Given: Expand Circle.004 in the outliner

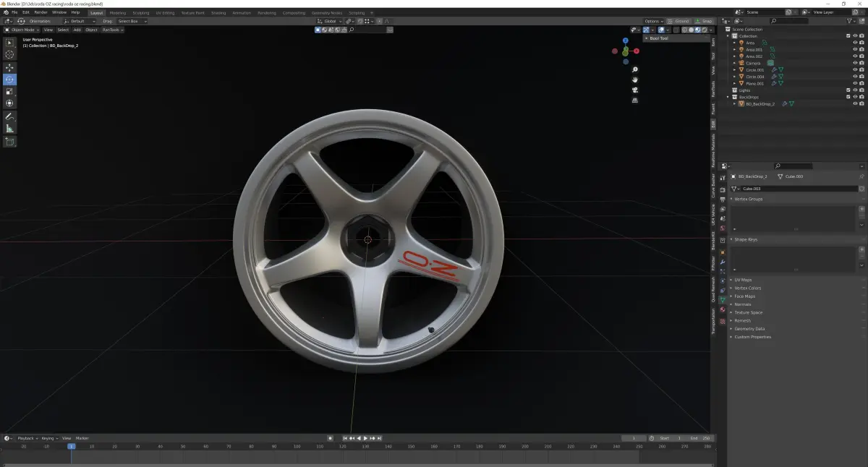Looking at the screenshot, I should tap(734, 77).
